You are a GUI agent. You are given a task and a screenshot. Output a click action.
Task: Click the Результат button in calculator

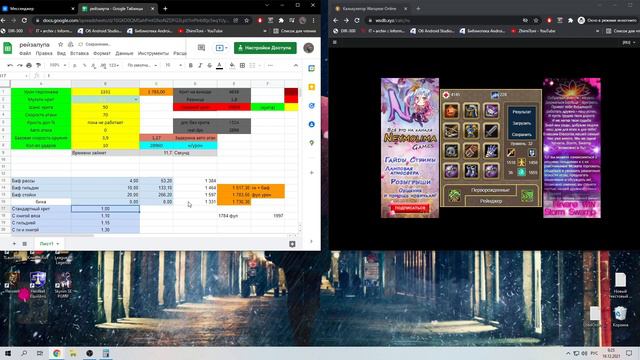click(522, 112)
